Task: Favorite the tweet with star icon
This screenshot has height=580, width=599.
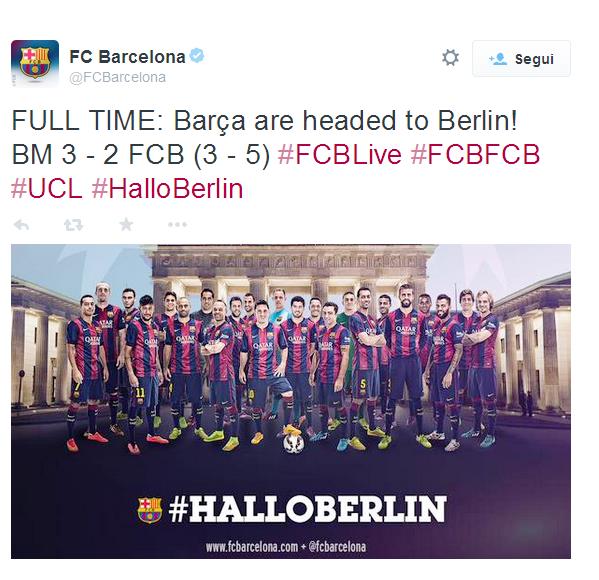Action: (x=126, y=225)
